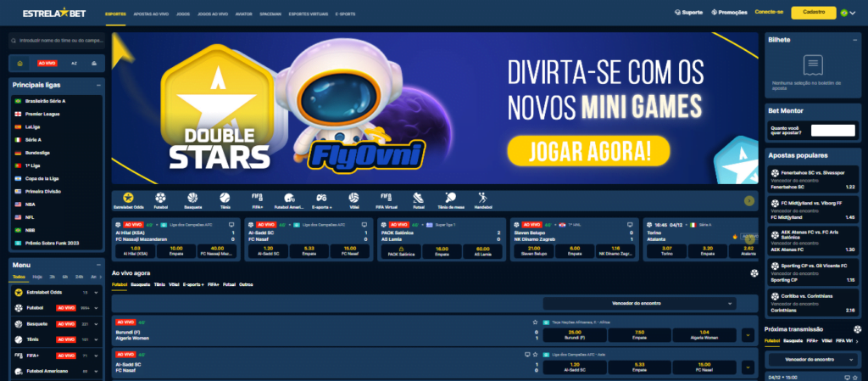Open Vencedor do encontro dropdown under Próxima transmissão
868x381 pixels.
click(813, 360)
